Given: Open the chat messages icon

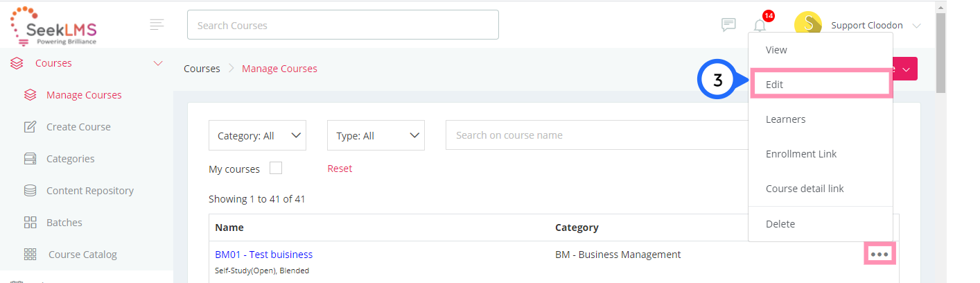Looking at the screenshot, I should click(728, 25).
